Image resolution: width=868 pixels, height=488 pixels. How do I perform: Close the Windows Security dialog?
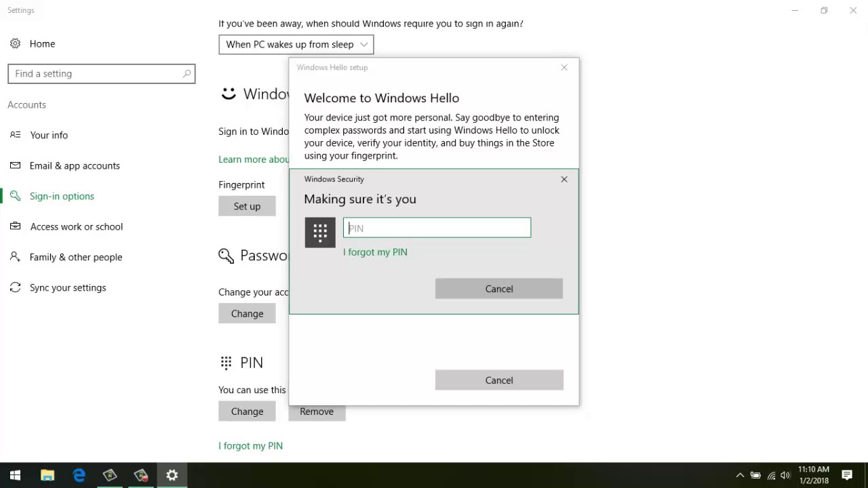(x=564, y=179)
